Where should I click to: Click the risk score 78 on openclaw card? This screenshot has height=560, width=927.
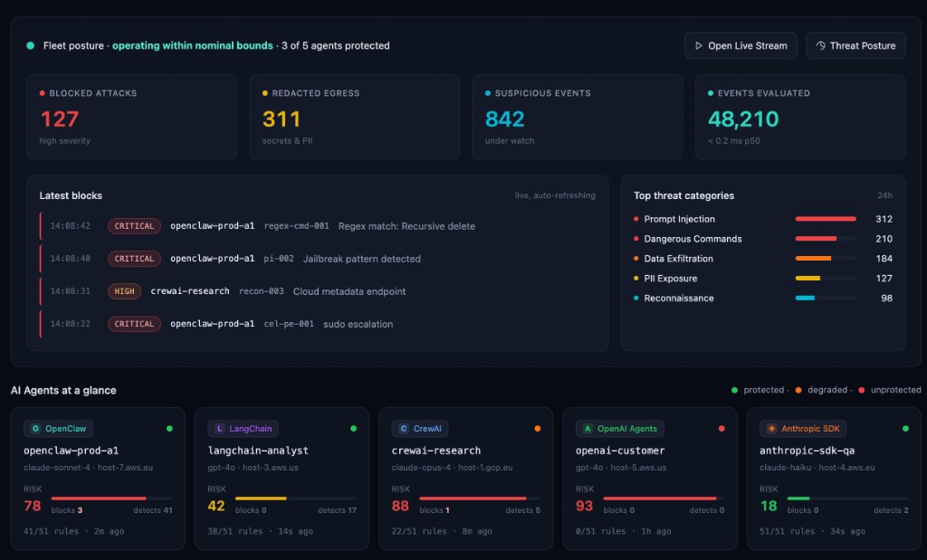click(x=33, y=506)
